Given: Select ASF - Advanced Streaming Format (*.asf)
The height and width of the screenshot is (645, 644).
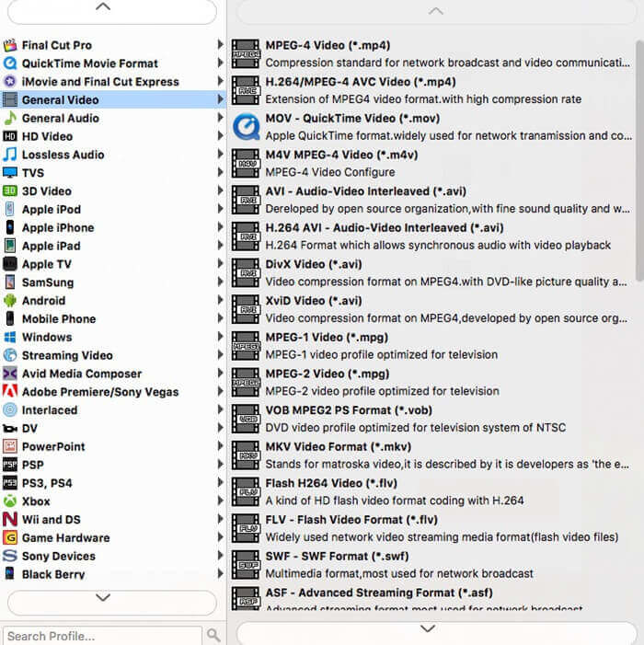Looking at the screenshot, I should (431, 598).
